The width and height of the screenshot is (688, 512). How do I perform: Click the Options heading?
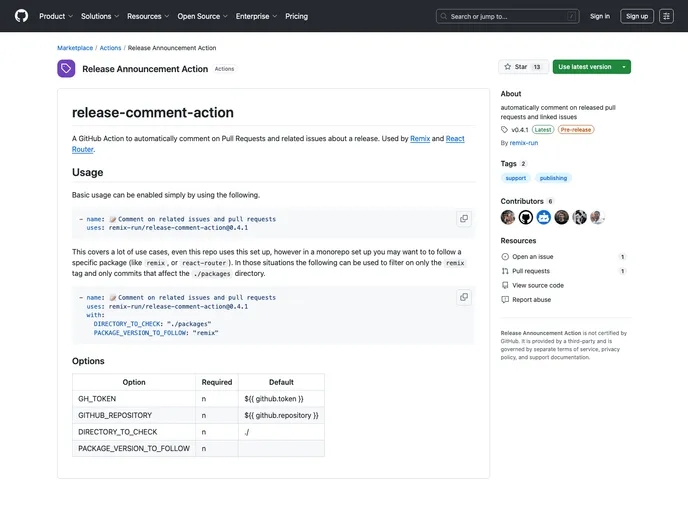click(x=88, y=361)
